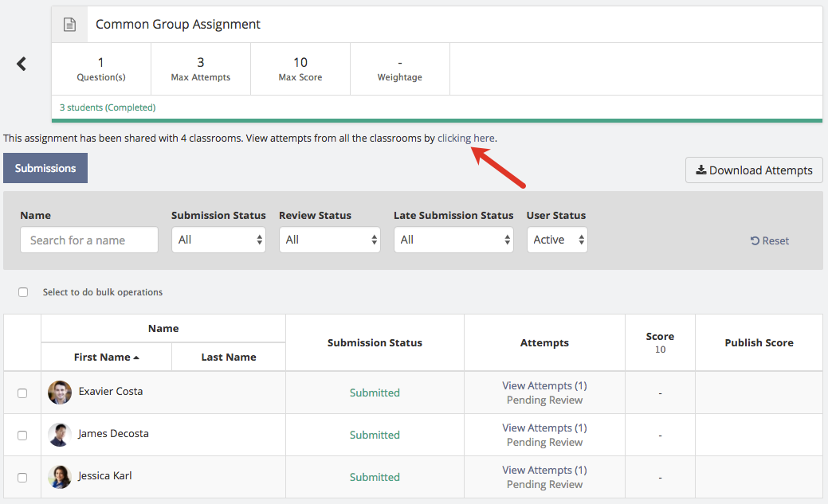Focus the Search for a name field
Viewport: 828px width, 504px height.
point(89,240)
